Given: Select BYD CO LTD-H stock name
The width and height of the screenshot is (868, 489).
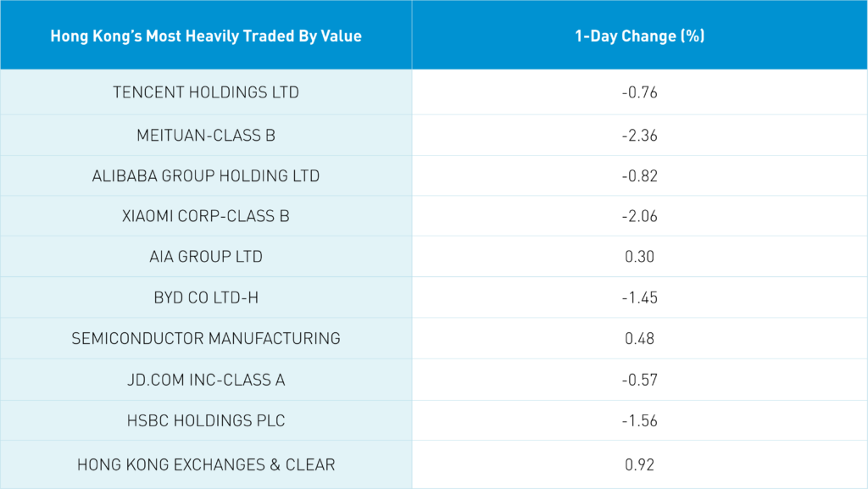Looking at the screenshot, I should 206,297.
